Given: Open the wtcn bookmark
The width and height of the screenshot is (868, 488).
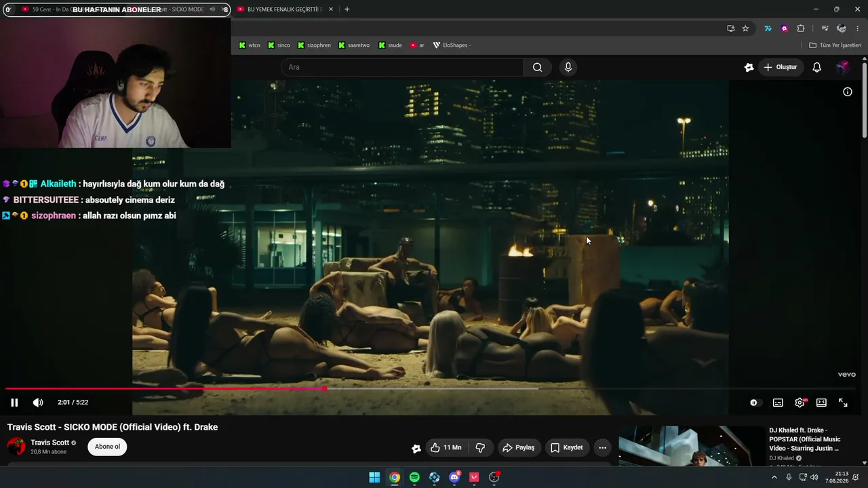Looking at the screenshot, I should coord(250,45).
